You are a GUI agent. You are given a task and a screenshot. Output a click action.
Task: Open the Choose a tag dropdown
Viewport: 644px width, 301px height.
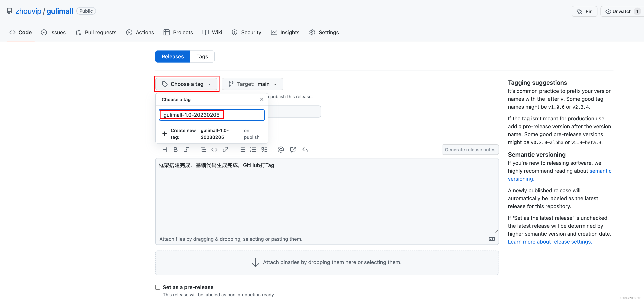[186, 84]
